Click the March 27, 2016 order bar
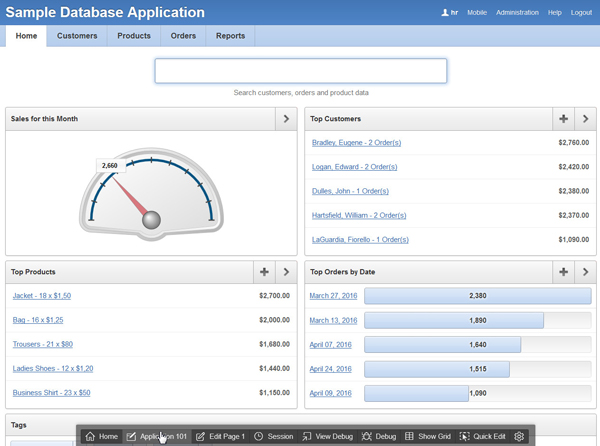This screenshot has height=446, width=600. click(x=477, y=296)
